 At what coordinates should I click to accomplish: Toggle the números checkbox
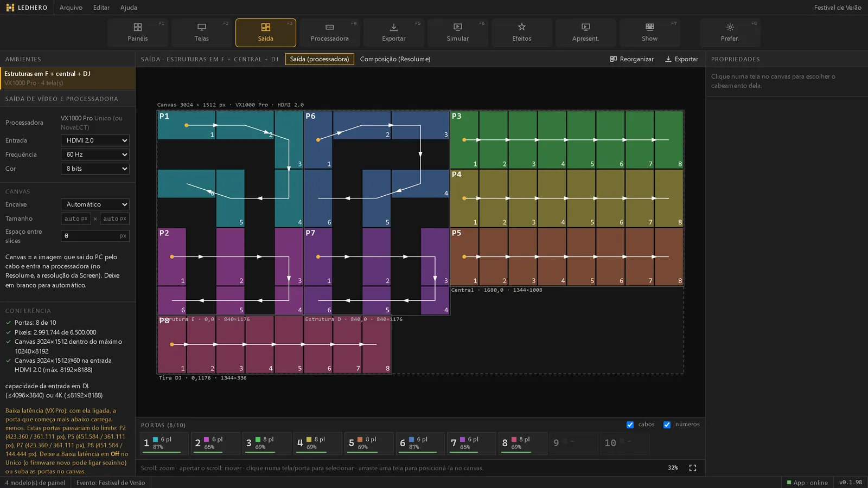(x=667, y=425)
